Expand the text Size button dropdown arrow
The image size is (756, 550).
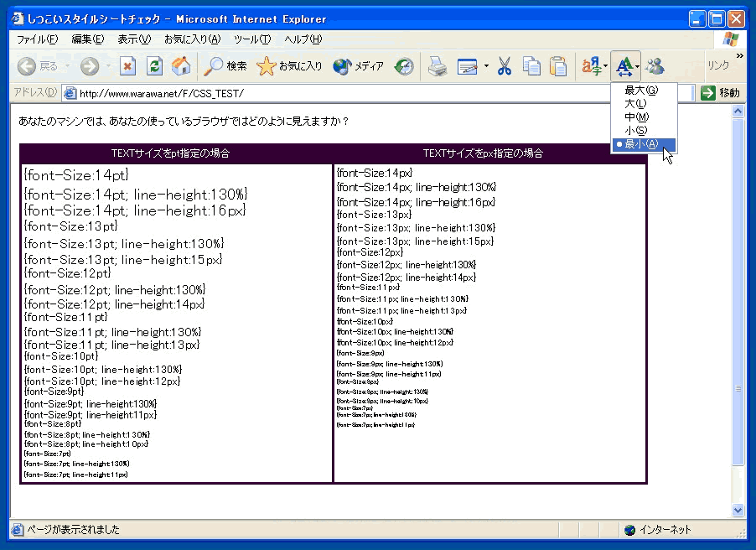[x=637, y=66]
